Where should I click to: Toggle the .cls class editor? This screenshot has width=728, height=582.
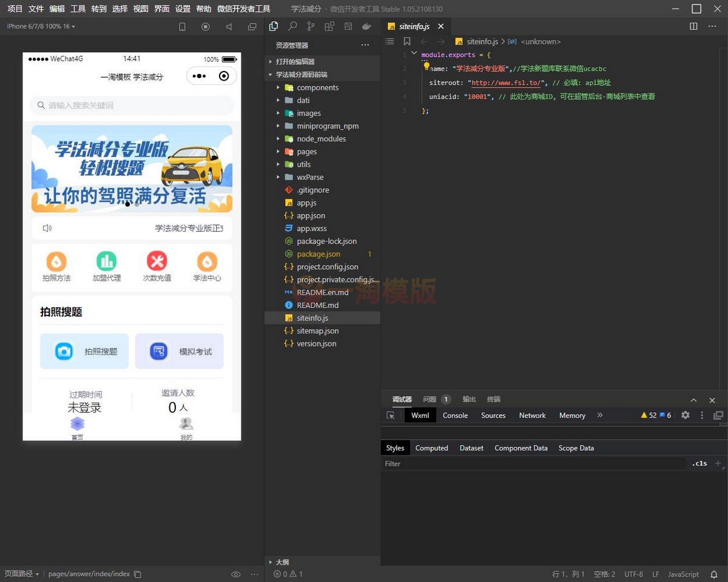[x=699, y=464]
